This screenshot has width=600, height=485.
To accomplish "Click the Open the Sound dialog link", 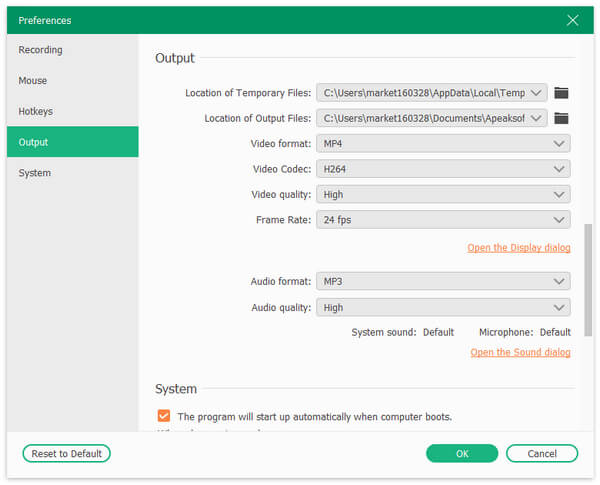I will click(520, 353).
